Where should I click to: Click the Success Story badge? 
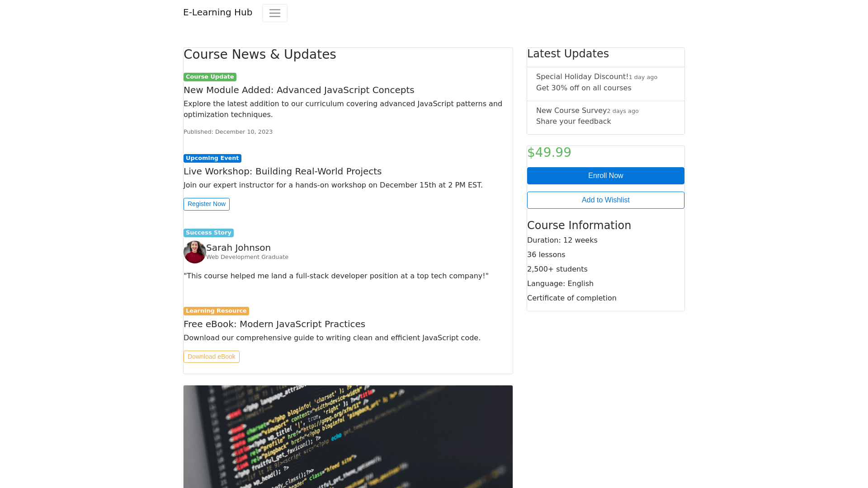(208, 233)
